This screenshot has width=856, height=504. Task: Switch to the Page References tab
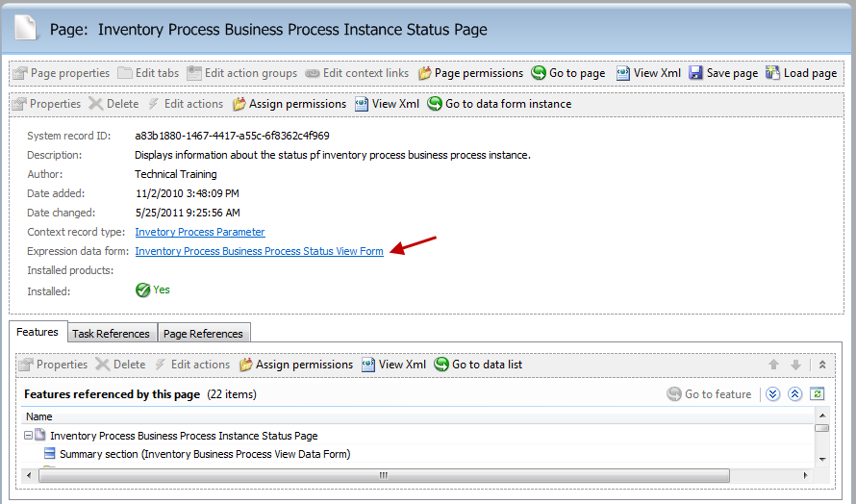(x=203, y=334)
